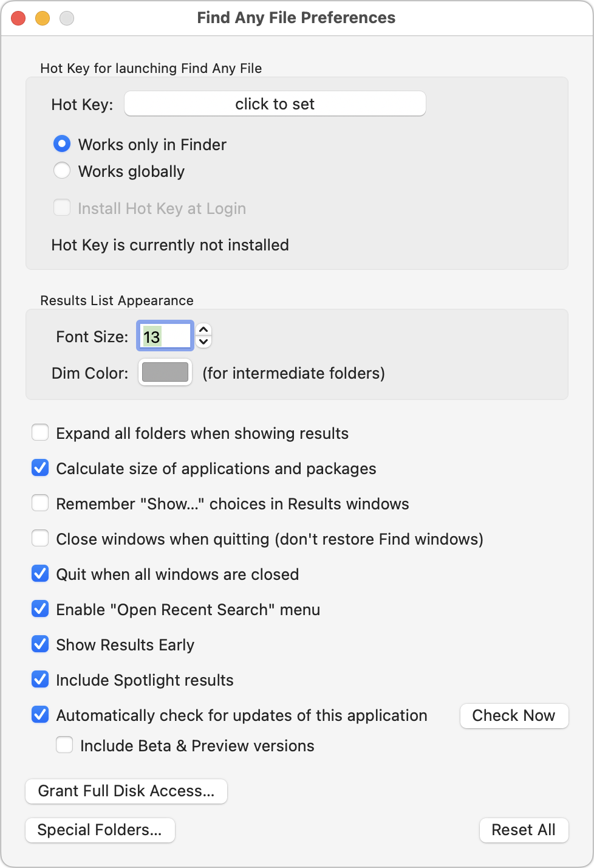594x868 pixels.
Task: Open the Dim Color swatch picker
Action: pos(165,373)
